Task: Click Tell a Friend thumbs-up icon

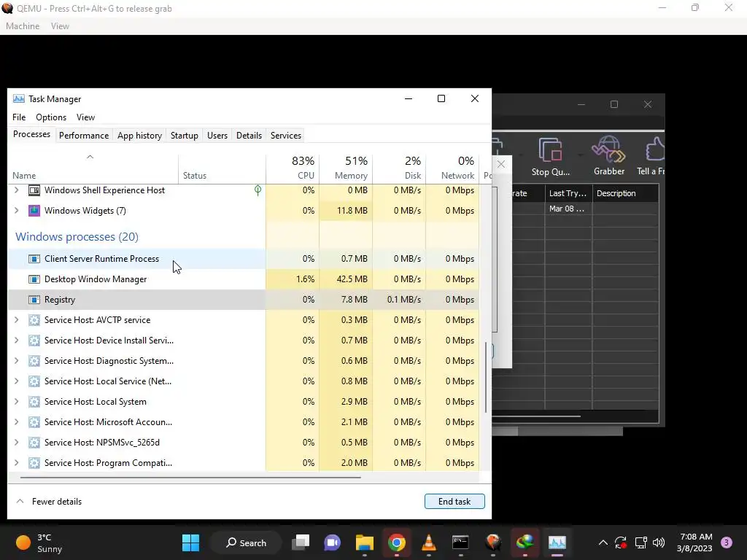Action: [655, 149]
